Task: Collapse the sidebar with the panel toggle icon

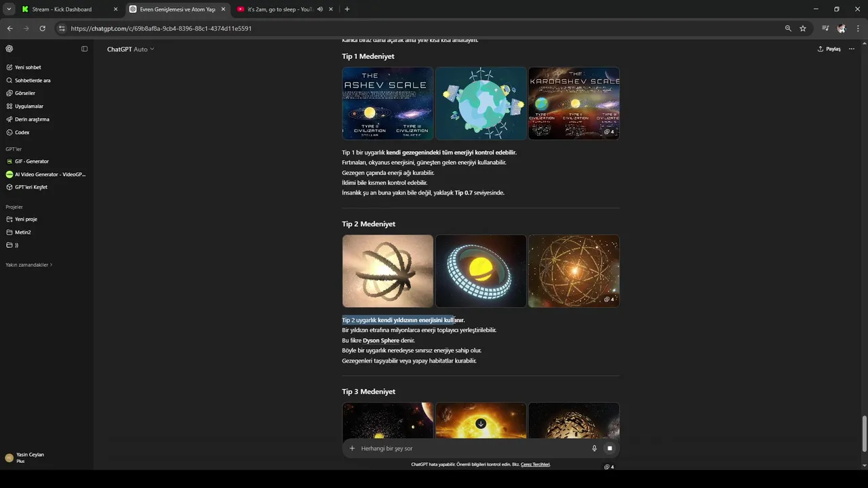Action: click(85, 49)
